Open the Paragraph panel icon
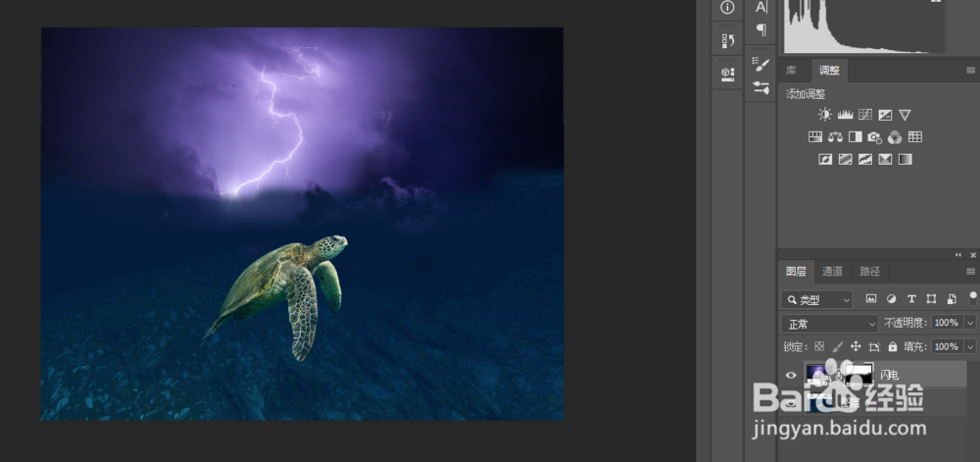 [761, 29]
